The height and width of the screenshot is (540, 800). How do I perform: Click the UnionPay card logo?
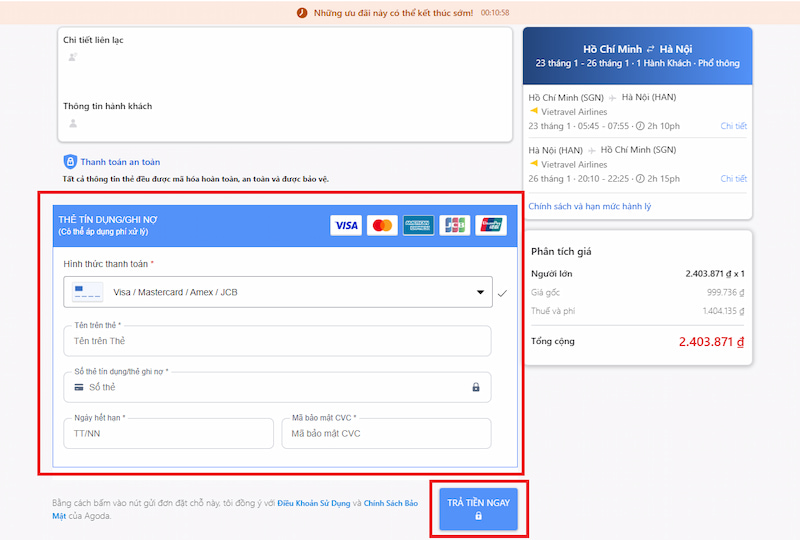[491, 225]
